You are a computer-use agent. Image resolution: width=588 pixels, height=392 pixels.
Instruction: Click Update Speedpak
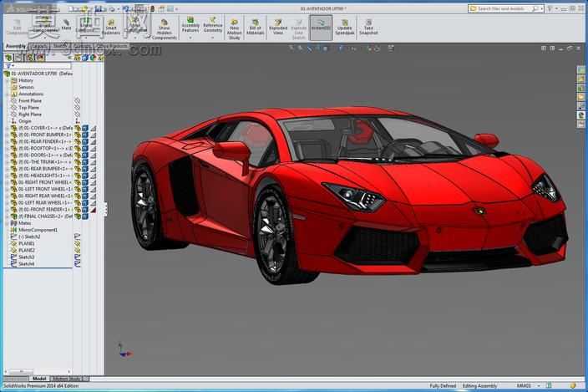pos(345,28)
